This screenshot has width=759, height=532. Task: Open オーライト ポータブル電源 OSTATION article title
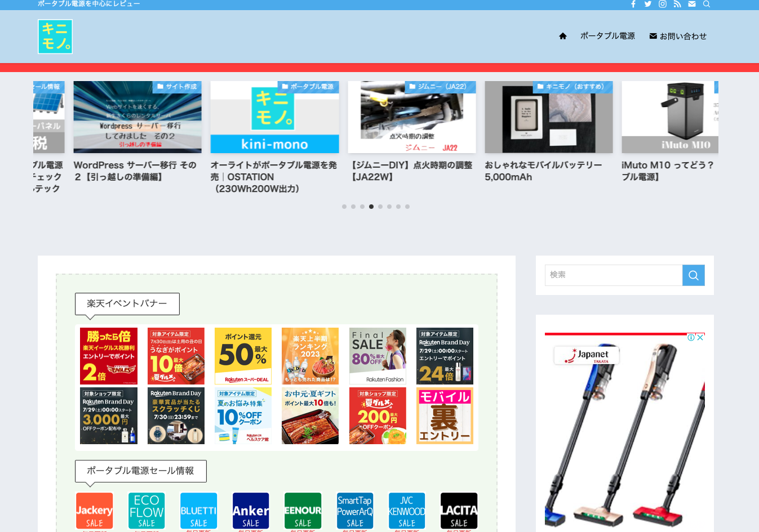(274, 177)
